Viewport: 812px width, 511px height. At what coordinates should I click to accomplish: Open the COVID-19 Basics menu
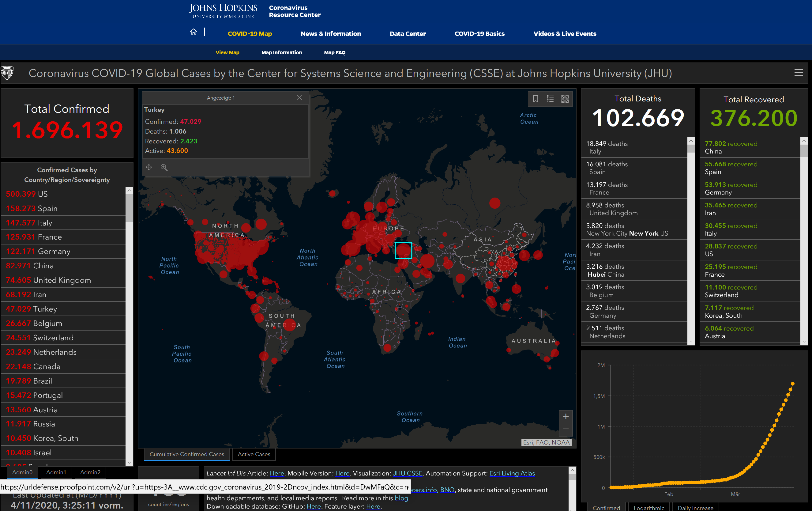pyautogui.click(x=479, y=34)
